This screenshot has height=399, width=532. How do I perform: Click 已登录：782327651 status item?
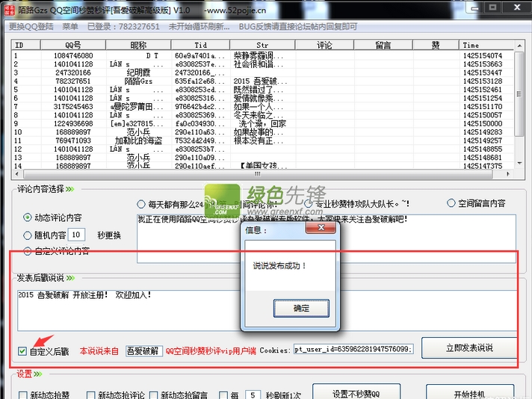123,26
